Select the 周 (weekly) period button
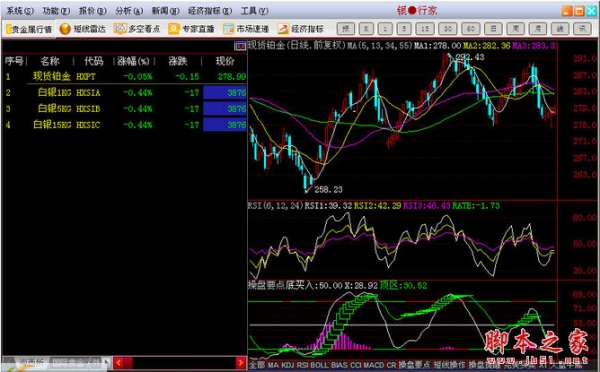This screenshot has height=372, width=600. pos(515,29)
